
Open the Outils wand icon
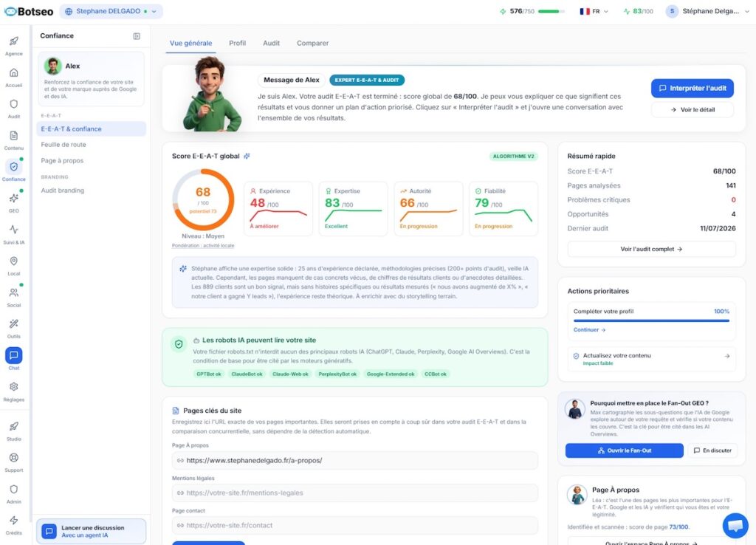tap(14, 323)
